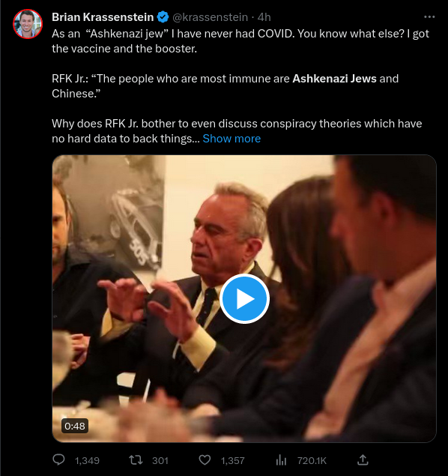This screenshot has height=476, width=448.
Task: Open the view analytics bar chart icon
Action: [281, 460]
